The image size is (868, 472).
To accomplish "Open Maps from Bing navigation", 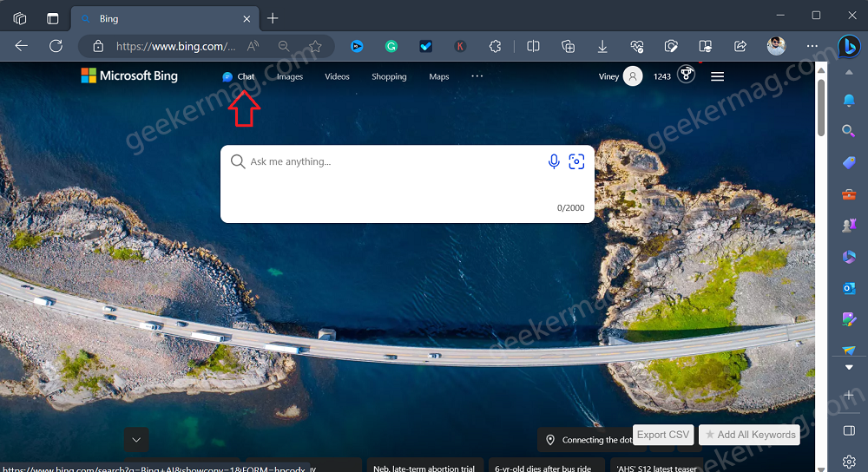I will point(439,76).
